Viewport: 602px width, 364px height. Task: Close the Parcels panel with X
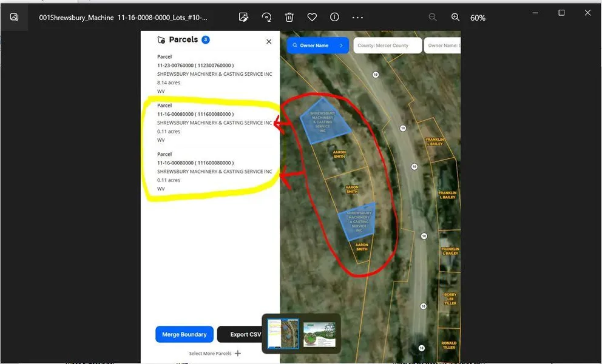[269, 41]
